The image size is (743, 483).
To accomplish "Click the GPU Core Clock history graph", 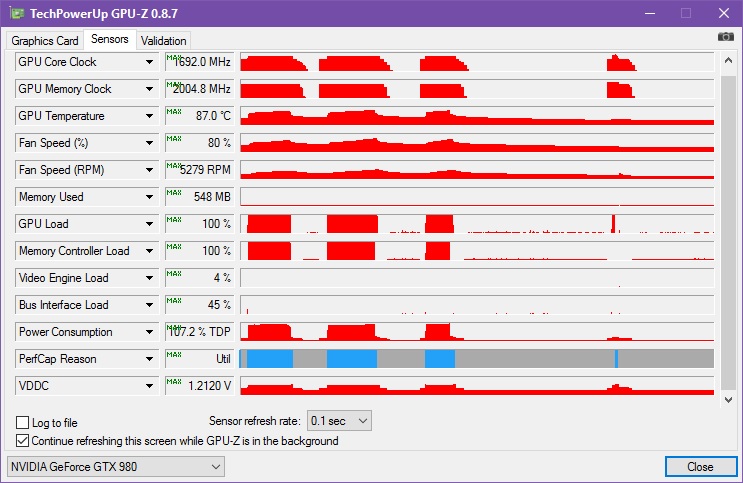I will [x=477, y=62].
